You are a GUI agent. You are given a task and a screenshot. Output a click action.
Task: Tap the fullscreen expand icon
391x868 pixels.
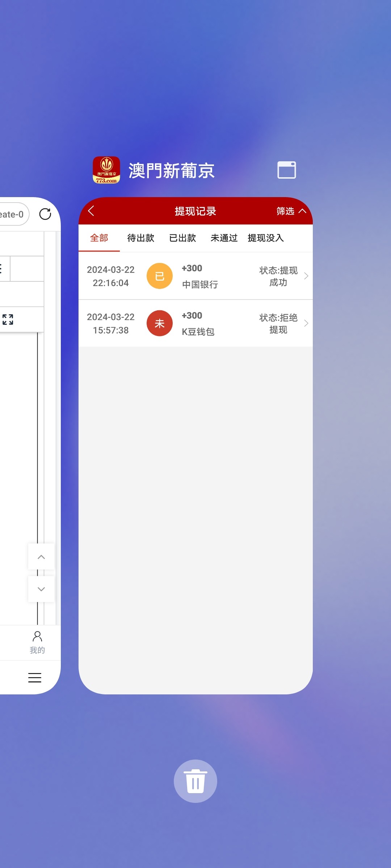[8, 319]
